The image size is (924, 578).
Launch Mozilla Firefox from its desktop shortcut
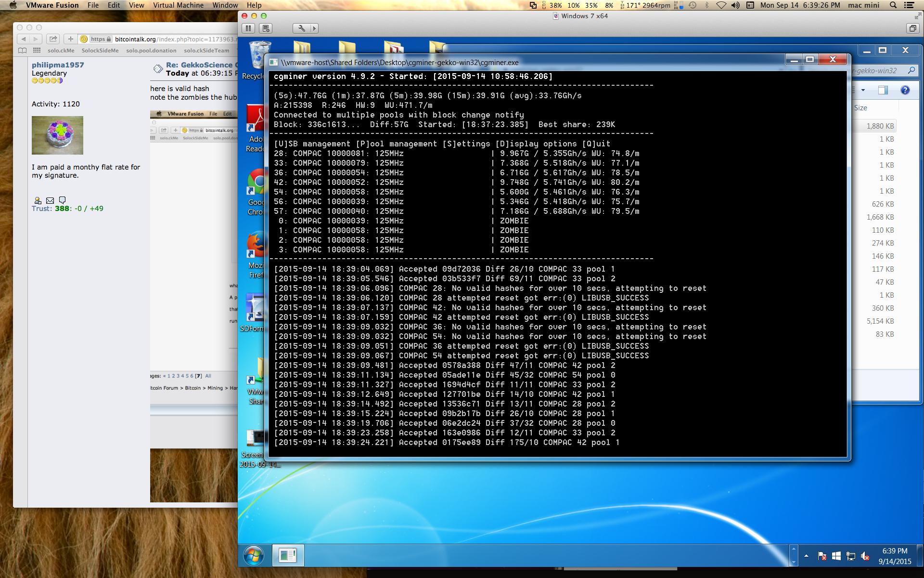pyautogui.click(x=255, y=255)
